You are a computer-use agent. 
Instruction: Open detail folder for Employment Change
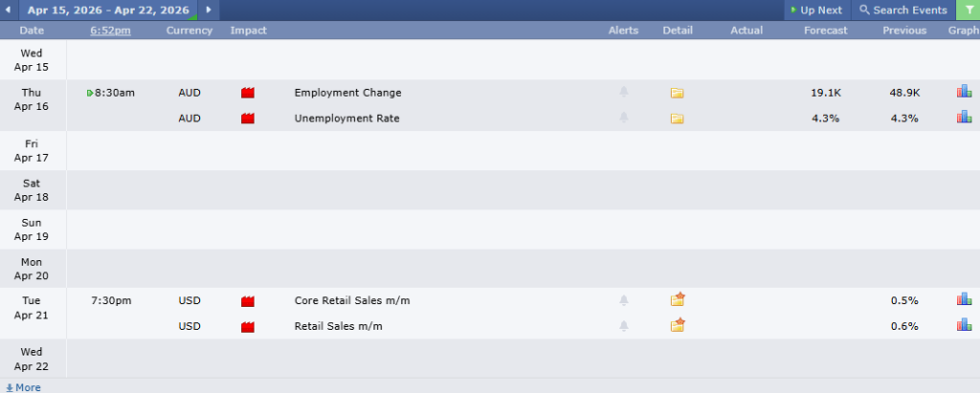click(677, 93)
